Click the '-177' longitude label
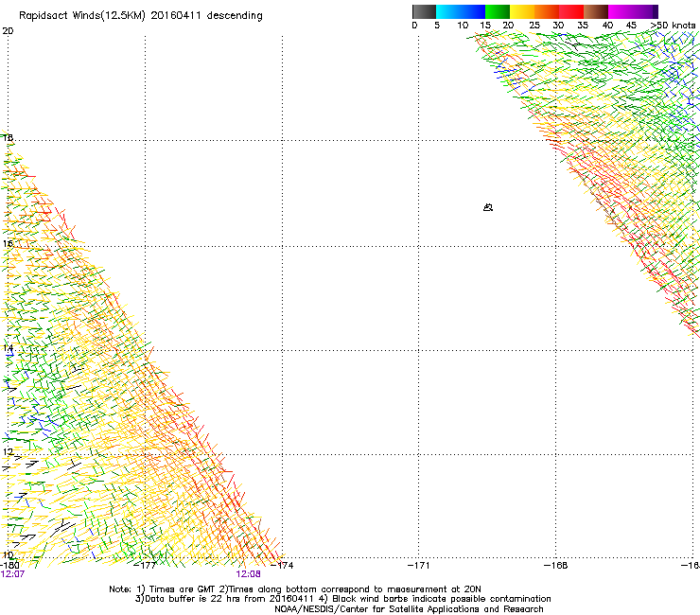700x615 pixels. [x=146, y=566]
